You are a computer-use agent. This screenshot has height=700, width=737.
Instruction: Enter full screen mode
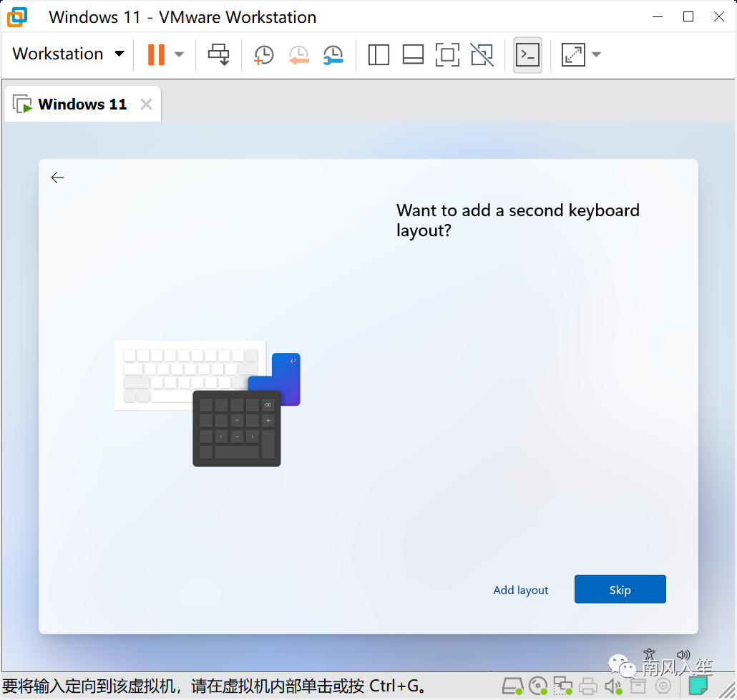click(447, 54)
